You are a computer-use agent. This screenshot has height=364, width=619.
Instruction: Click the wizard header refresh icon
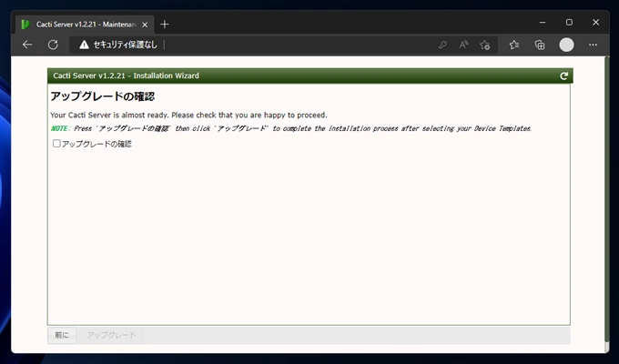click(563, 76)
